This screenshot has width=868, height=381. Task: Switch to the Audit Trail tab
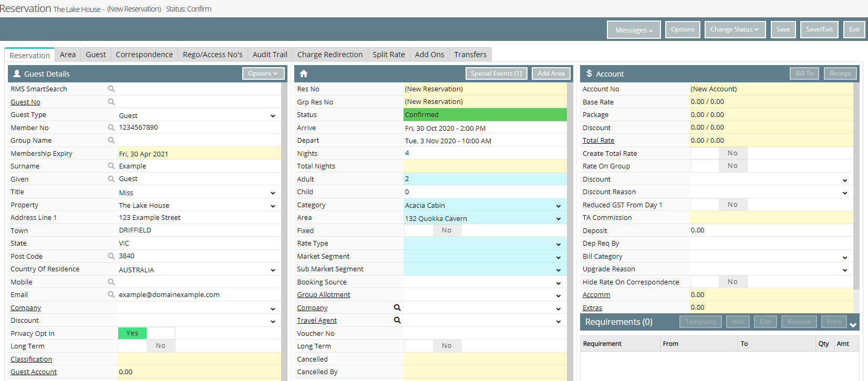[x=270, y=55]
